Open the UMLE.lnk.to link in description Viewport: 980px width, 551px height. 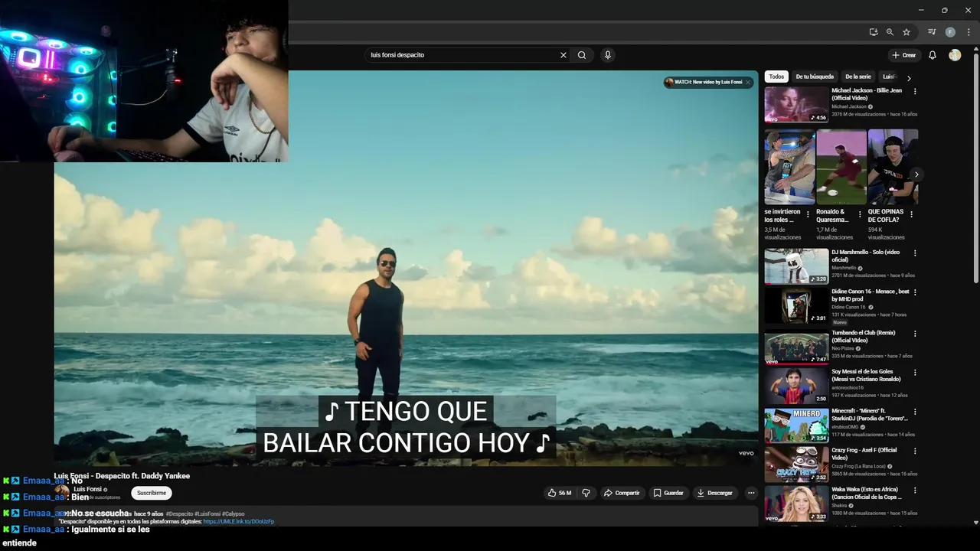click(239, 521)
